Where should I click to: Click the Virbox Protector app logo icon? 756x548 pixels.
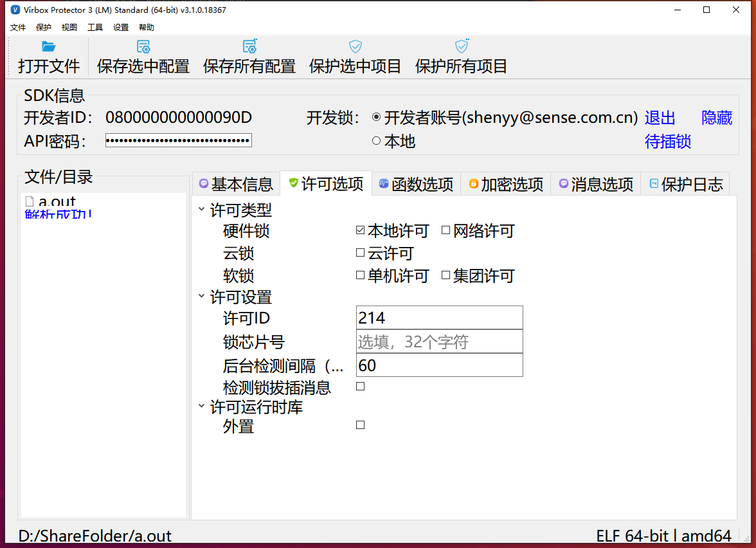point(15,10)
